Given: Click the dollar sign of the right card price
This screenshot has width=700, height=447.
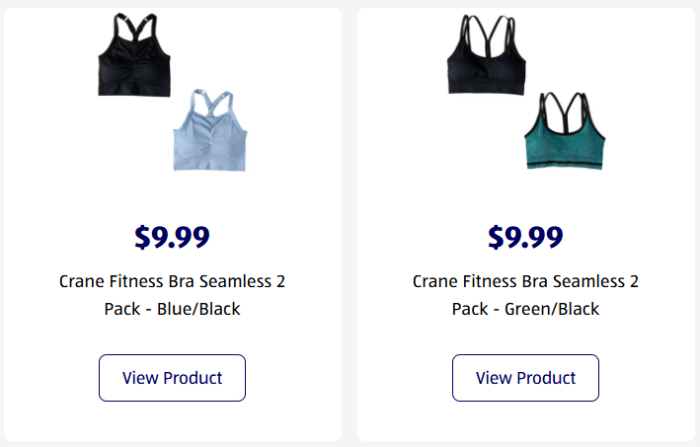Looking at the screenshot, I should click(x=497, y=237).
